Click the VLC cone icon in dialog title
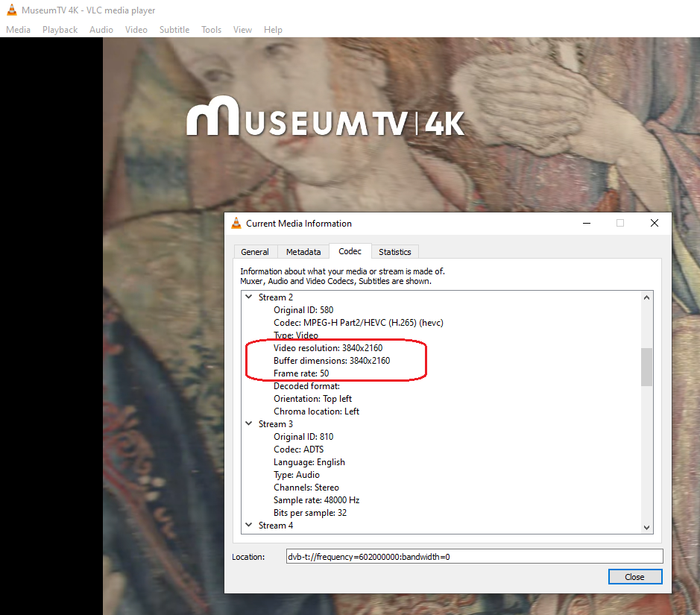 236,223
